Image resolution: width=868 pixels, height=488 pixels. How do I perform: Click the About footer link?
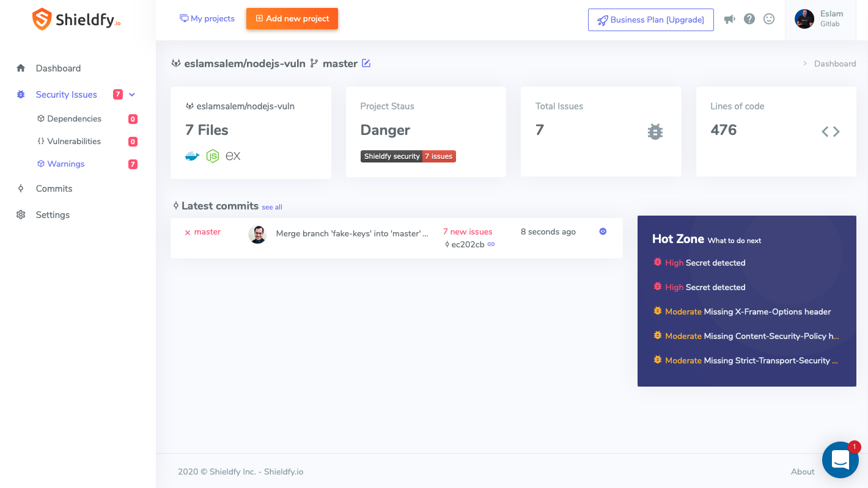[x=803, y=472]
